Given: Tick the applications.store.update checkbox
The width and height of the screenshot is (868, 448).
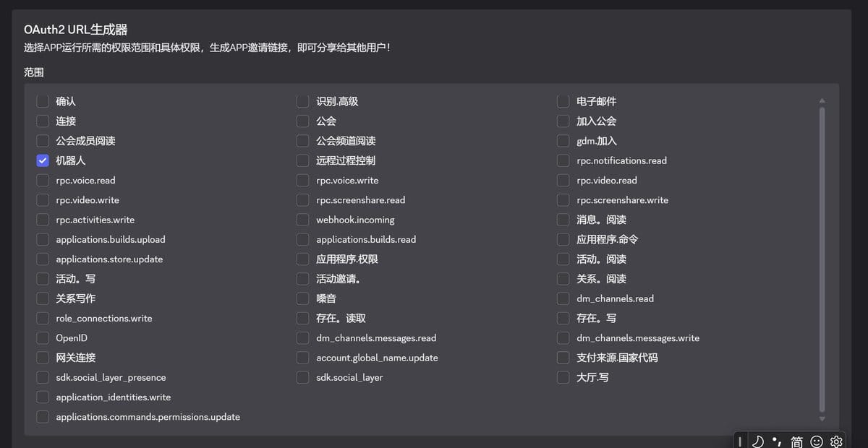Looking at the screenshot, I should 43,259.
